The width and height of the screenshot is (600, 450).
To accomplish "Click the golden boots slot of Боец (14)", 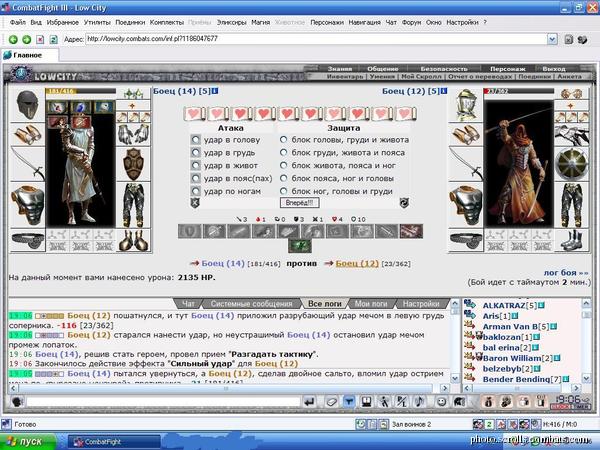I will (x=134, y=240).
